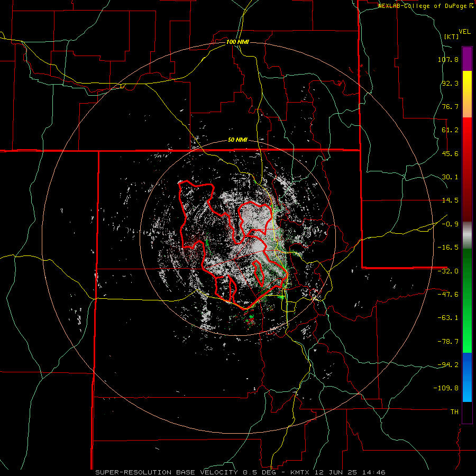Click the -63.1 velocity scale value
This screenshot has width=476, height=476.
pyautogui.click(x=448, y=318)
